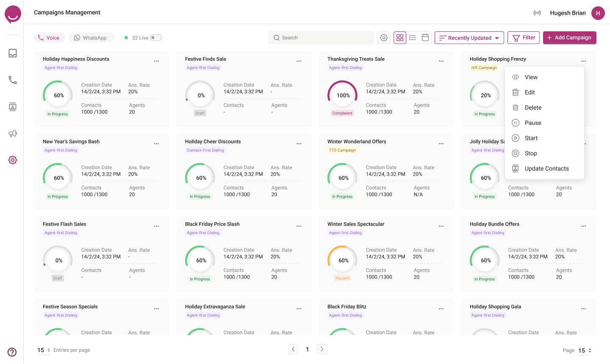Choose Edit from the context menu
Image resolution: width=610 pixels, height=364 pixels.
[544, 92]
